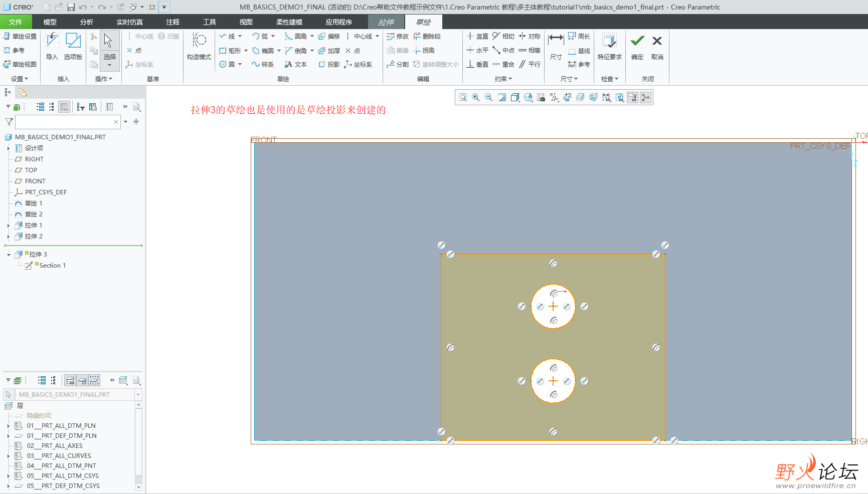Expand the 01__PRT_ALL_DTM_PLN layer
The image size is (868, 494).
click(x=9, y=426)
